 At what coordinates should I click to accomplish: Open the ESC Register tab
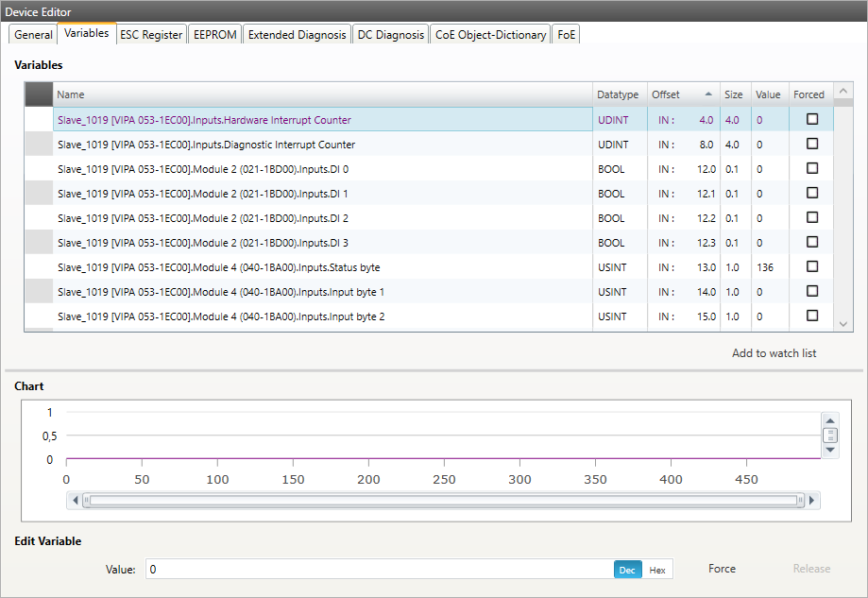point(151,34)
